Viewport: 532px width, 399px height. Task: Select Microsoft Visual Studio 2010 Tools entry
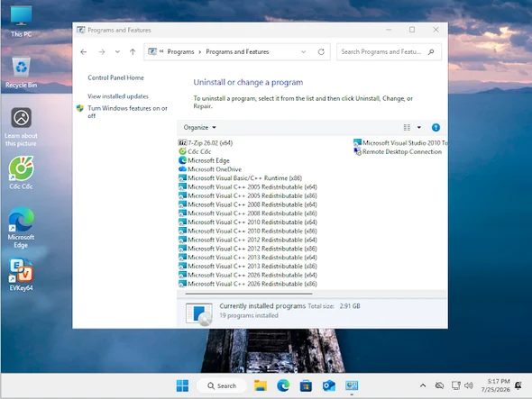400,142
